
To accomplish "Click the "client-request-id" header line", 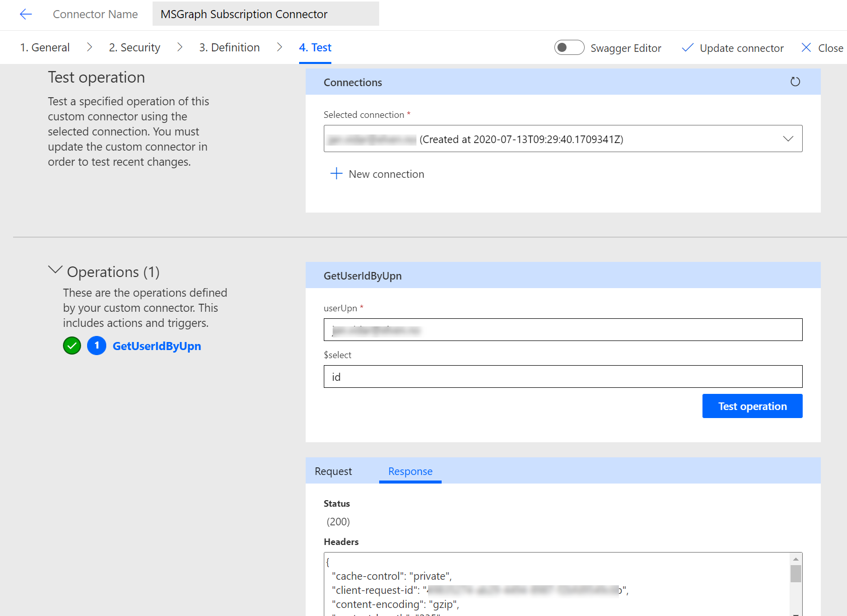I will point(480,590).
